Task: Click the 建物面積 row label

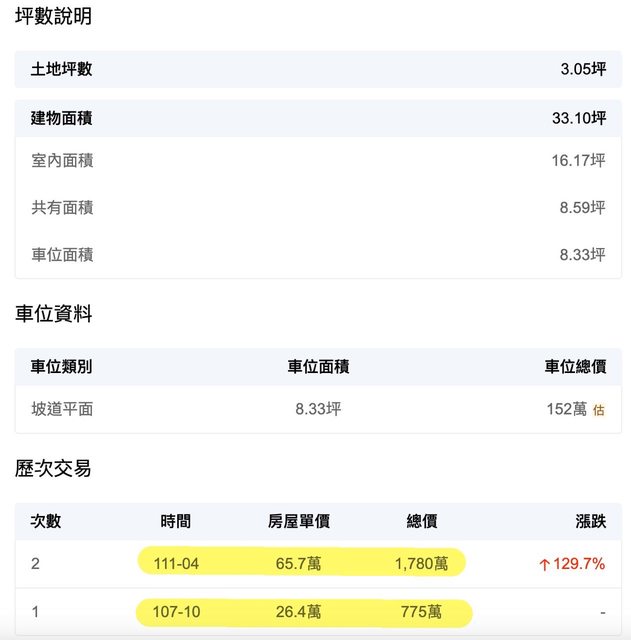Action: tap(62, 118)
